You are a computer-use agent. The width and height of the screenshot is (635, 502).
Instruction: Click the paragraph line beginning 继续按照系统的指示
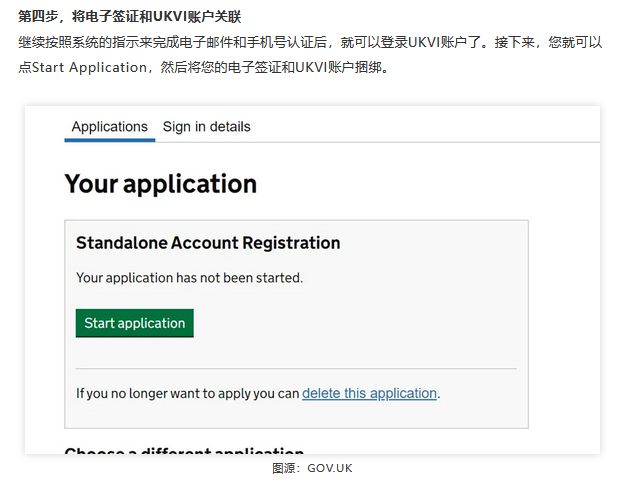[310, 42]
